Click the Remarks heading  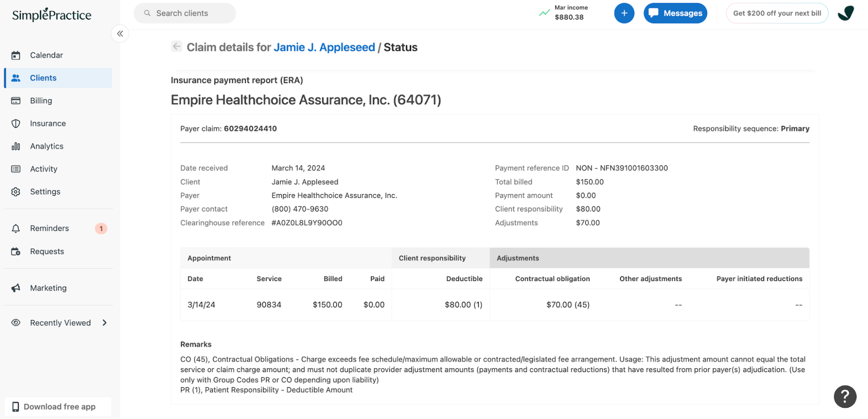tap(196, 344)
